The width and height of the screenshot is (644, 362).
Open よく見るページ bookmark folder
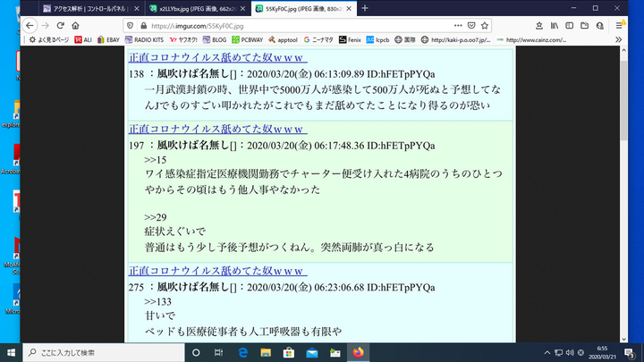[x=49, y=40]
